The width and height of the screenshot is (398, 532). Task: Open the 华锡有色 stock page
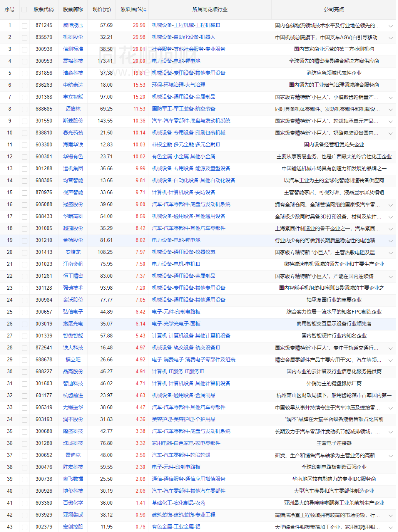pos(73,156)
